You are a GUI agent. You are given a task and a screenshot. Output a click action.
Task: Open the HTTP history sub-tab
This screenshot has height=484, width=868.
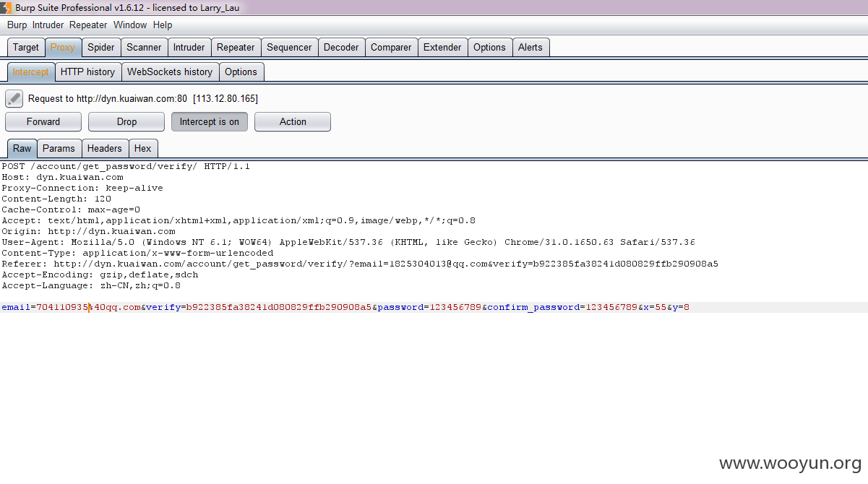[x=88, y=72]
